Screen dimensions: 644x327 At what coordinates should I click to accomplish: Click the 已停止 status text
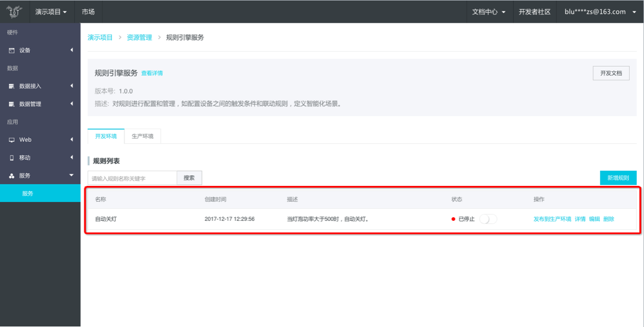point(467,219)
